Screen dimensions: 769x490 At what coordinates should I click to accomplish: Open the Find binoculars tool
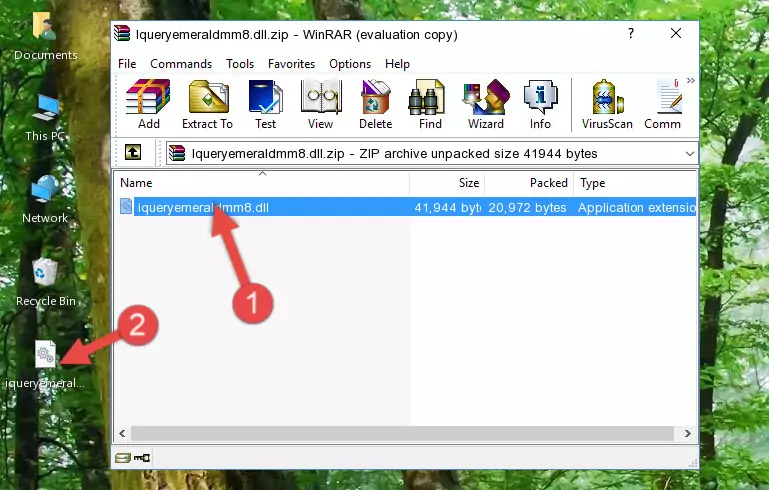click(x=430, y=104)
